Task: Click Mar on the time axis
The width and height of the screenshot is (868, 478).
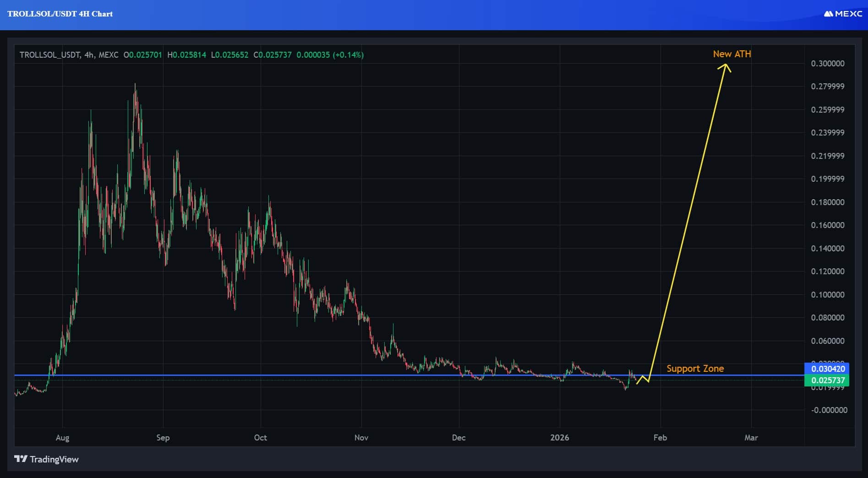Action: (751, 438)
